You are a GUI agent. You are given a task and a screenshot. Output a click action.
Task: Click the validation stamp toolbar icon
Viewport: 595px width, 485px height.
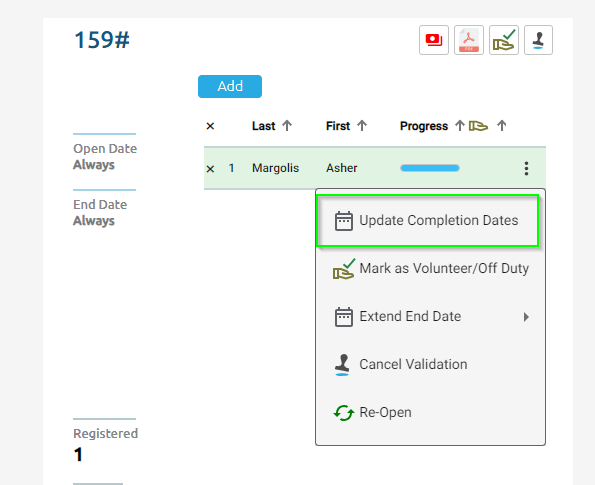538,40
